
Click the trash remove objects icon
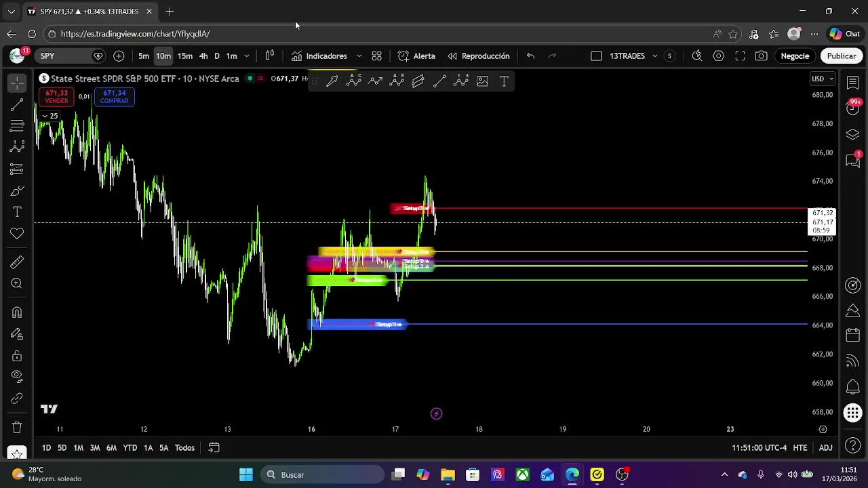tap(17, 428)
